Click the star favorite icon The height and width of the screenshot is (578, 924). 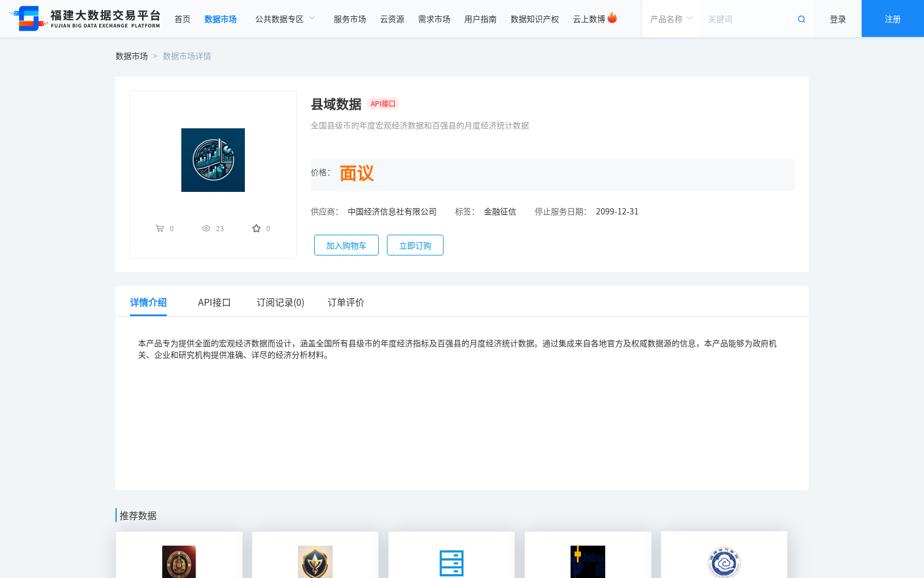pos(256,228)
